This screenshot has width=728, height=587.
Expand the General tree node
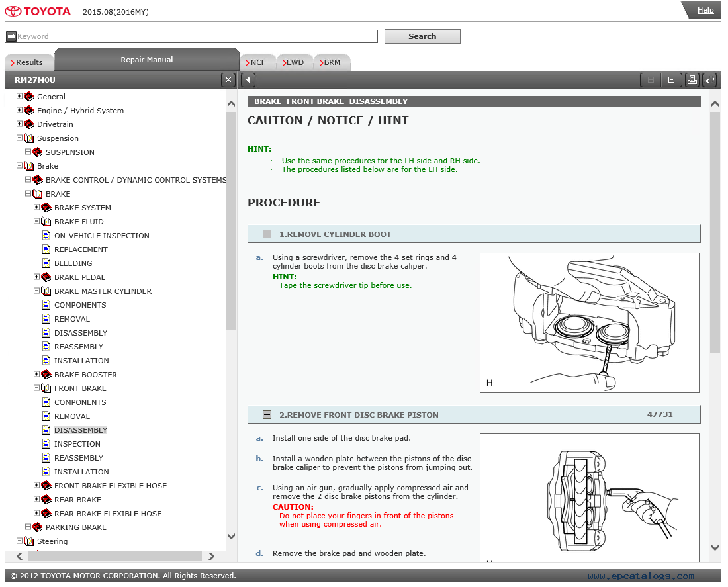click(x=19, y=96)
